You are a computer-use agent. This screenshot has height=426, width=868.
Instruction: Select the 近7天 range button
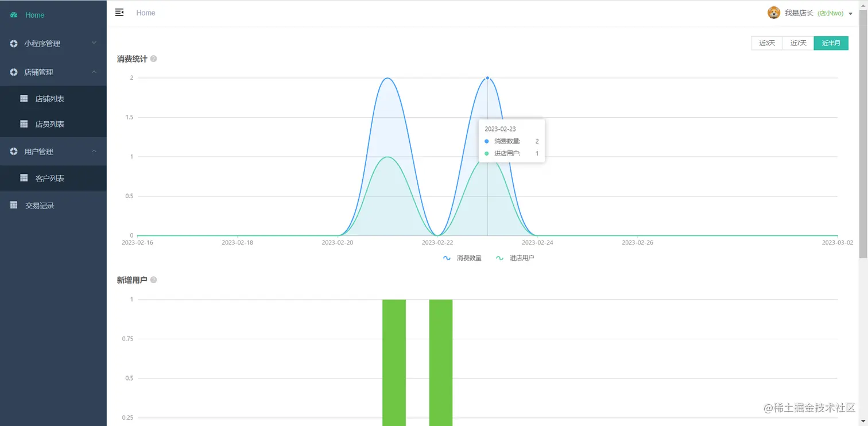[x=798, y=43]
